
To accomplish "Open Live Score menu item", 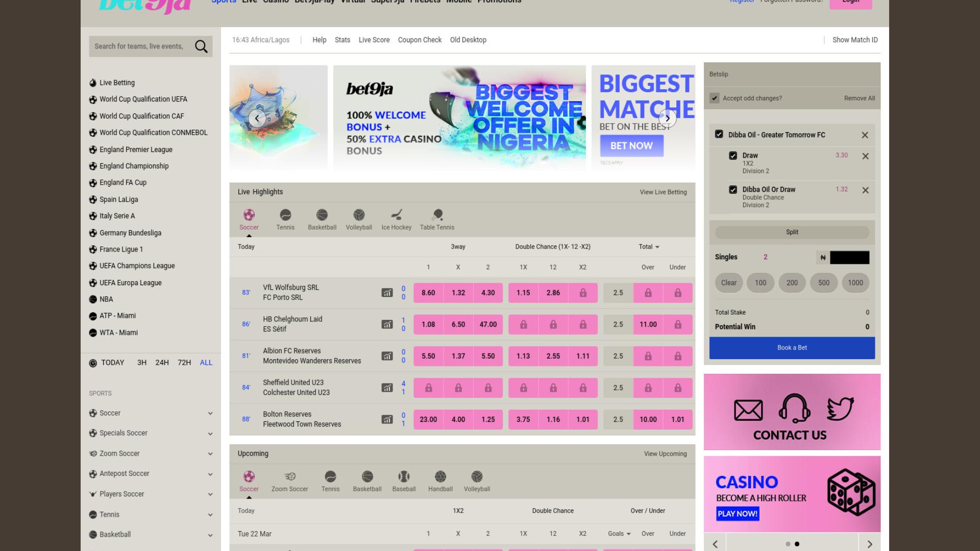I will pos(374,40).
